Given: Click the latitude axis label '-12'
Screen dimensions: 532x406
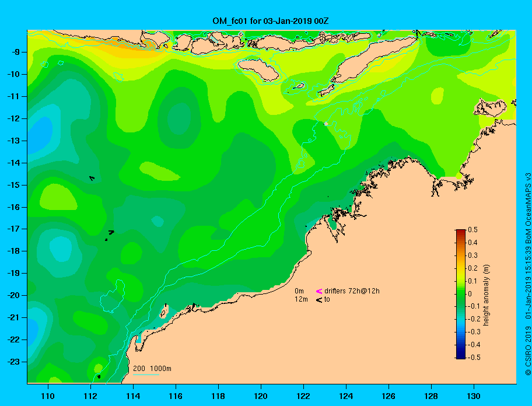Looking at the screenshot, I should coord(13,118).
